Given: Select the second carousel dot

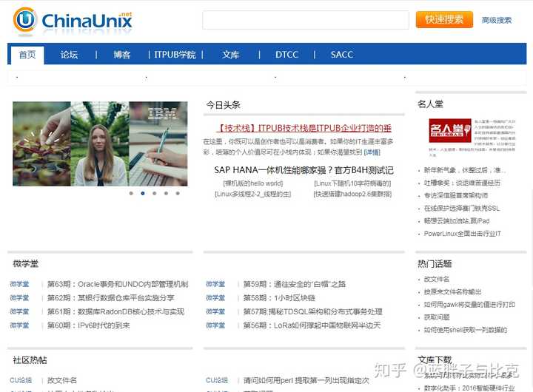Looking at the screenshot, I should pyautogui.click(x=143, y=193).
